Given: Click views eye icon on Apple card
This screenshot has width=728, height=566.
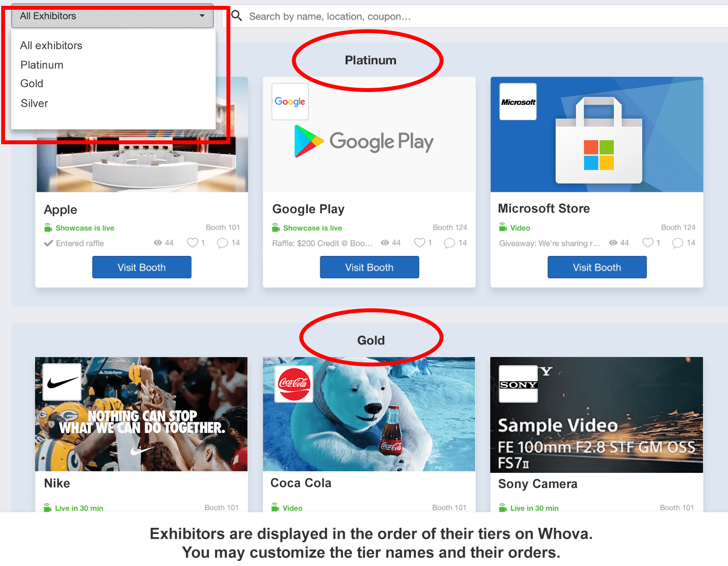Looking at the screenshot, I should 158,243.
